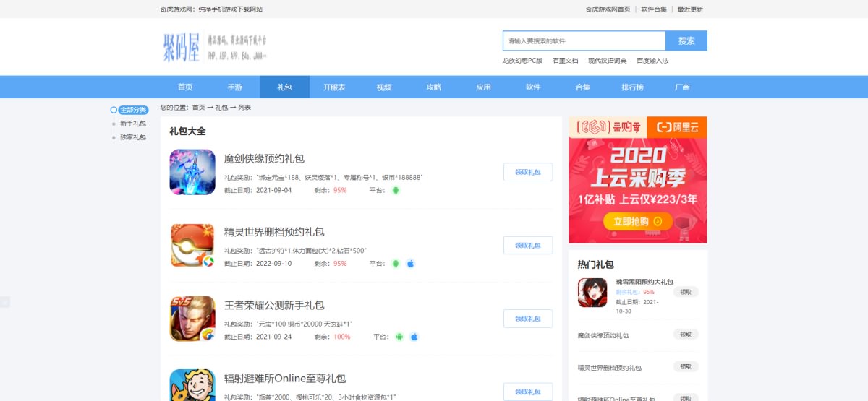Open the 精灵世界 Pokeball game icon
Screen dimensions: 868x401
(x=192, y=245)
